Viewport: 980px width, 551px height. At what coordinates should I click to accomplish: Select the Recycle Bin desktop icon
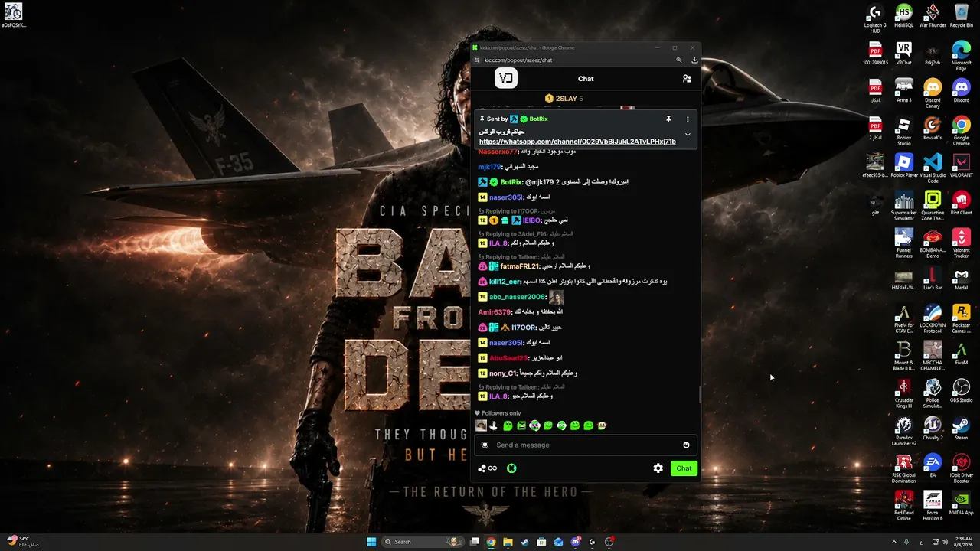click(962, 16)
